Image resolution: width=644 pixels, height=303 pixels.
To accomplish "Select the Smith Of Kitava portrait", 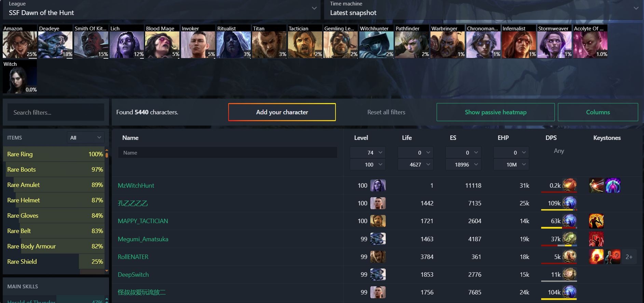I will pyautogui.click(x=91, y=42).
